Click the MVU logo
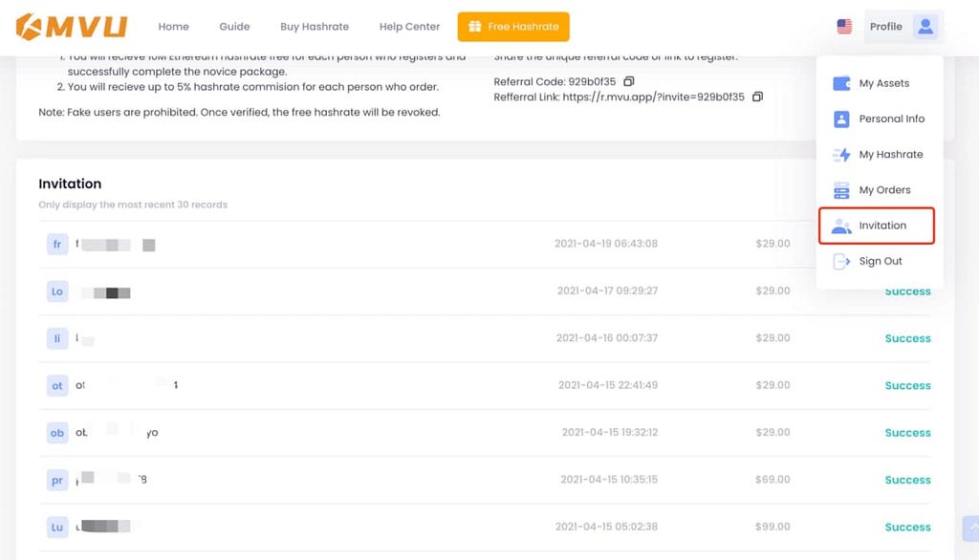Screen dimensions: 979x560 tap(71, 27)
